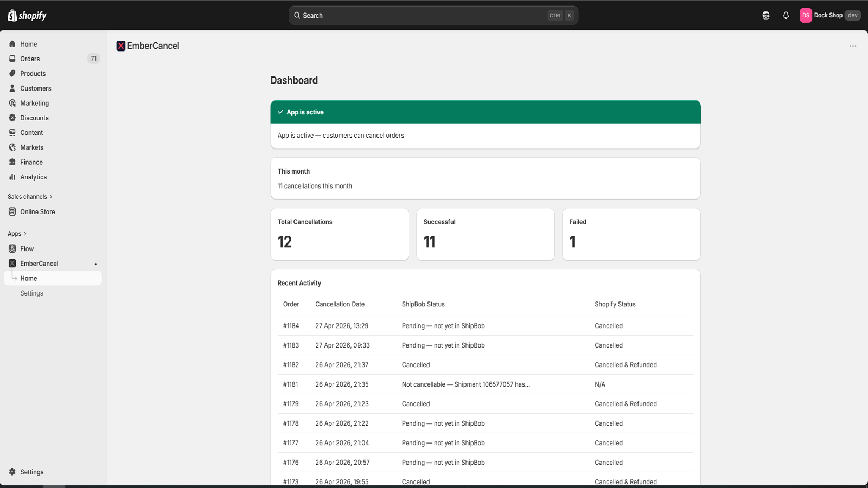868x488 pixels.
Task: Click the Products tag icon
Action: pyautogui.click(x=12, y=73)
